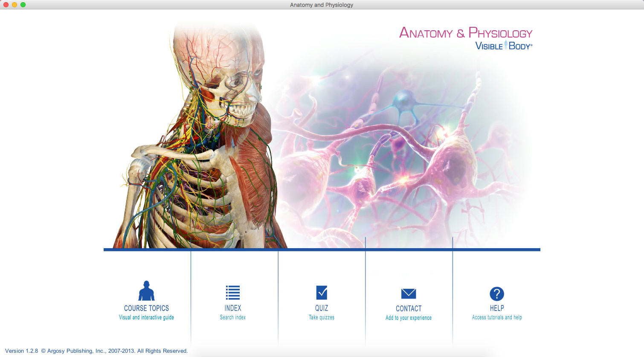Click the 'Search index' subtitle
The image size is (644, 357).
[x=233, y=317]
